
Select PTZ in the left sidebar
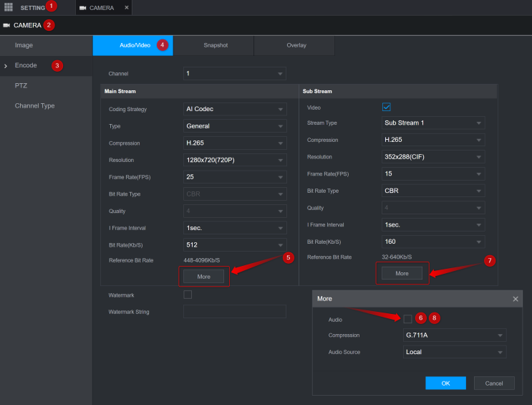tap(21, 85)
